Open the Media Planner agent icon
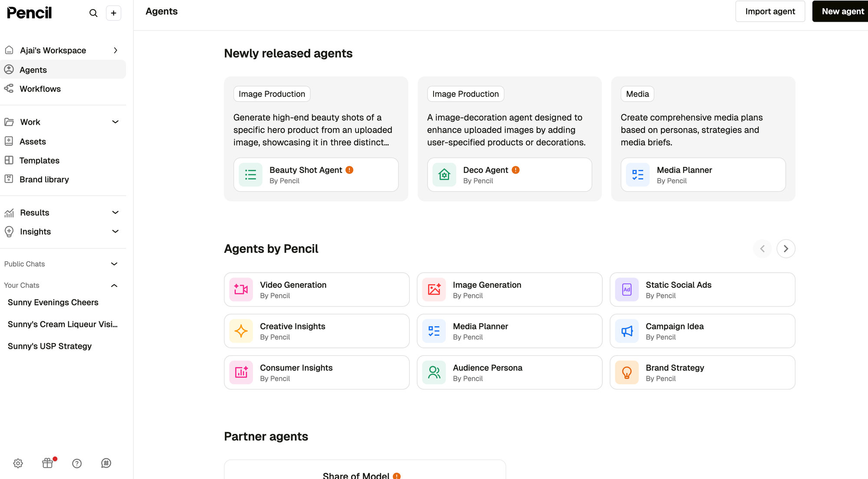 434,330
